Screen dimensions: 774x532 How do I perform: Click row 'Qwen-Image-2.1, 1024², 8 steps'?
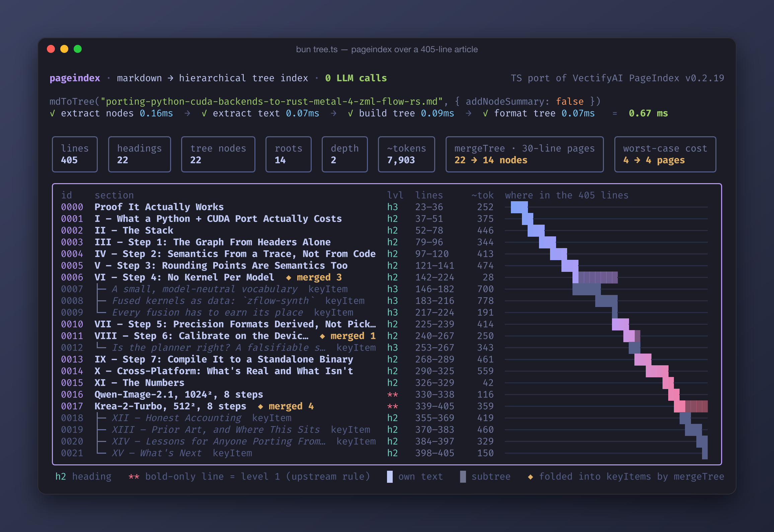click(x=384, y=394)
